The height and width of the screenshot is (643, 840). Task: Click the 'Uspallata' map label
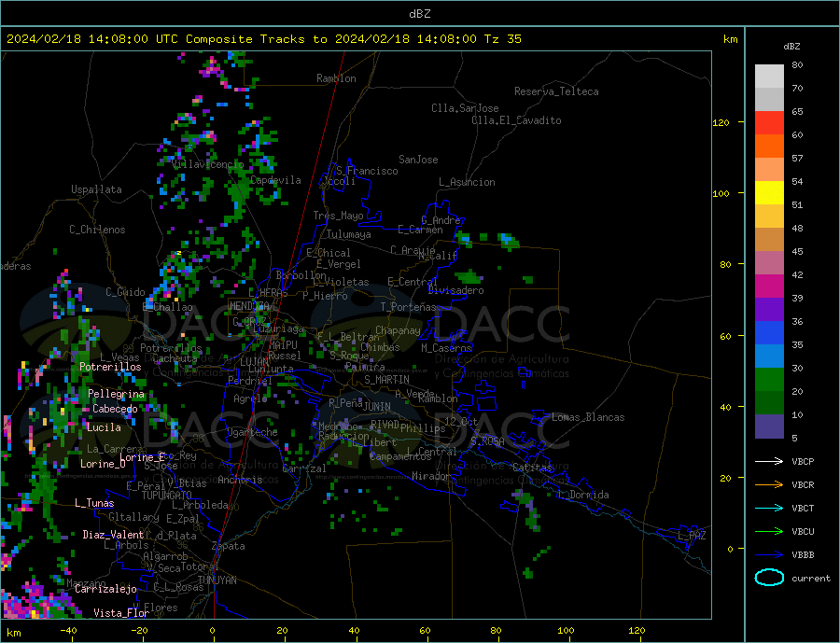(x=96, y=189)
